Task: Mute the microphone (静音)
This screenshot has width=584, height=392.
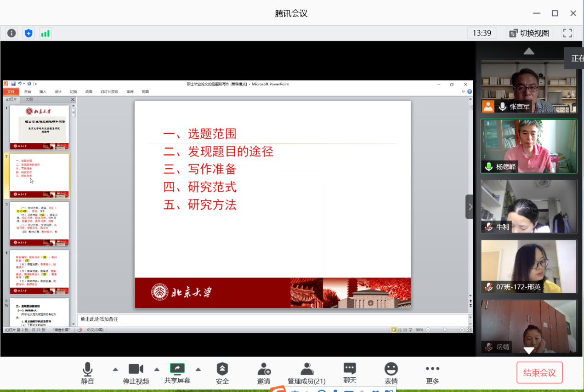Action: [x=87, y=373]
